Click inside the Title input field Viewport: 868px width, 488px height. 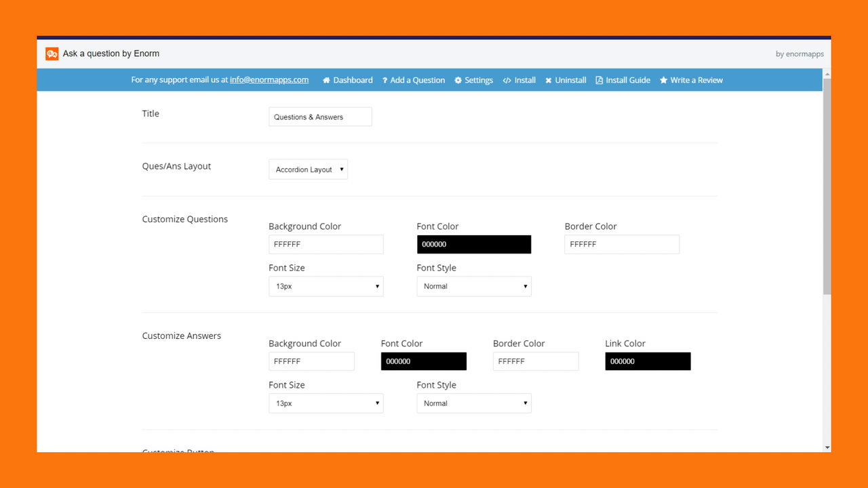pyautogui.click(x=319, y=116)
